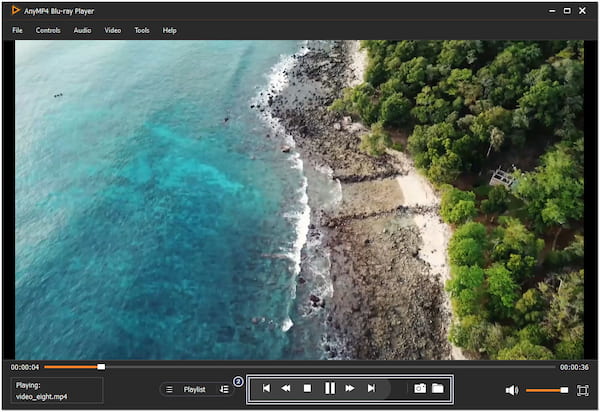This screenshot has height=412, width=600.
Task: Open the Help menu
Action: [169, 30]
